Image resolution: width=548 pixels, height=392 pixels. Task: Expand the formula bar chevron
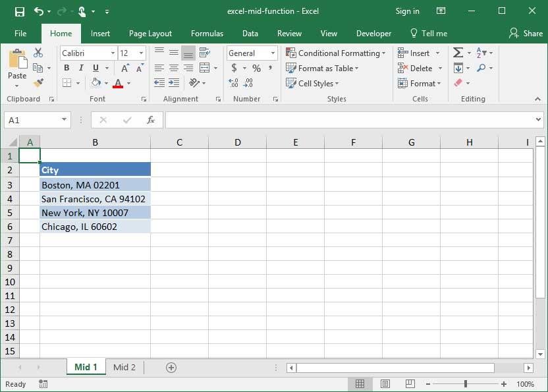click(x=538, y=120)
